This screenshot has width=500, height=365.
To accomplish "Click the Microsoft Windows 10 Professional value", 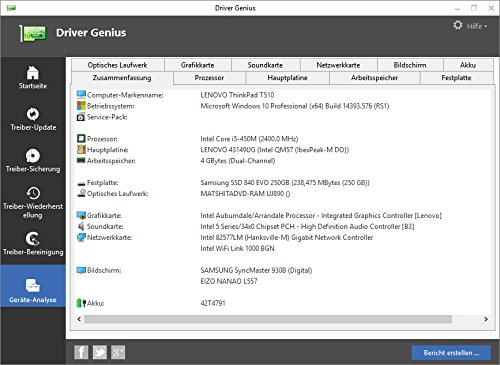I will coord(295,106).
